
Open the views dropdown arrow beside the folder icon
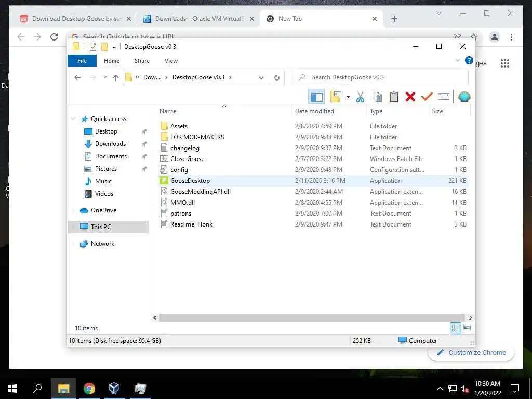(348, 97)
